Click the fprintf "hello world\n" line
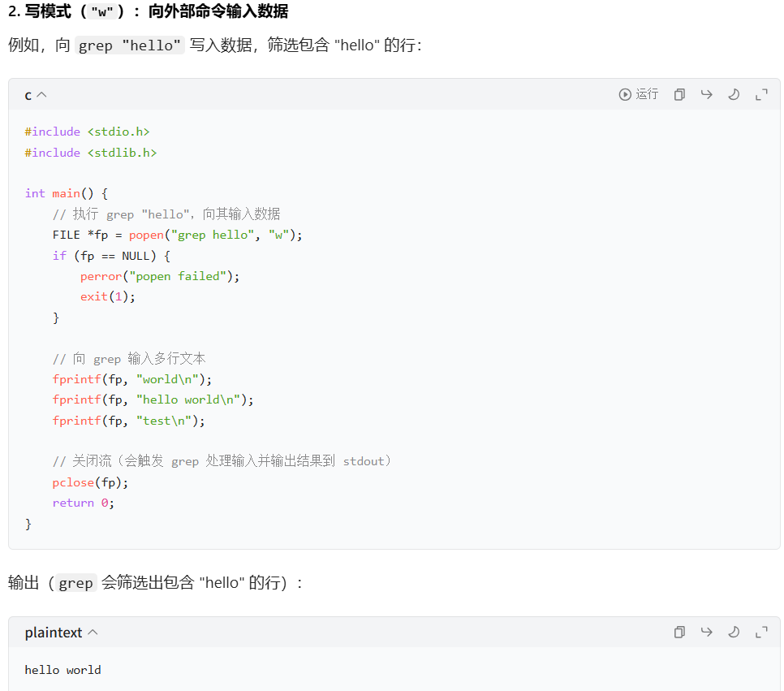This screenshot has height=691, width=784. click(153, 399)
